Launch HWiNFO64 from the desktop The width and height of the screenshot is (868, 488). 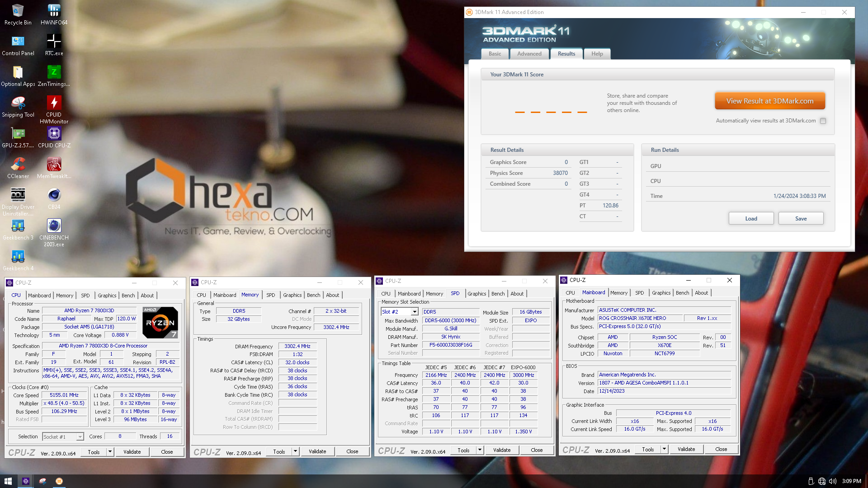pyautogui.click(x=54, y=14)
